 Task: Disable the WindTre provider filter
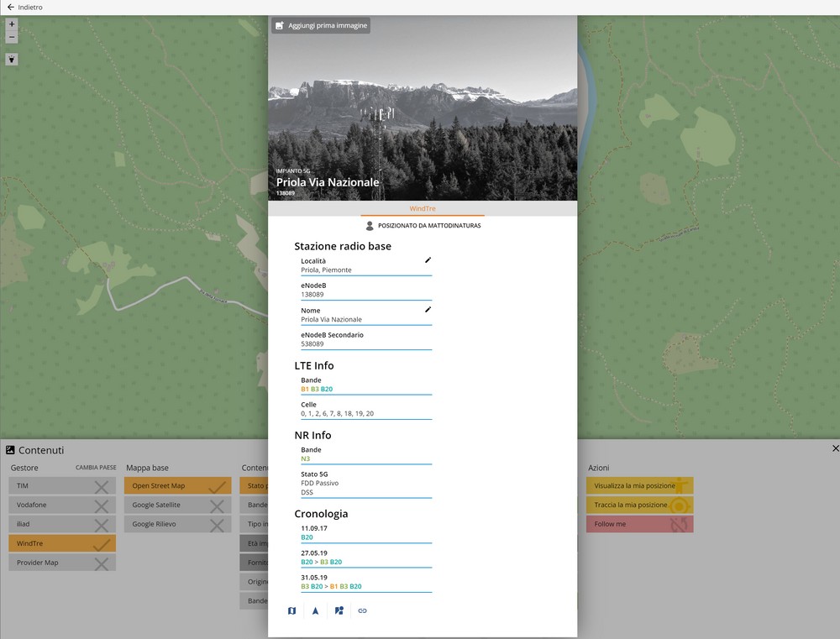coord(62,544)
